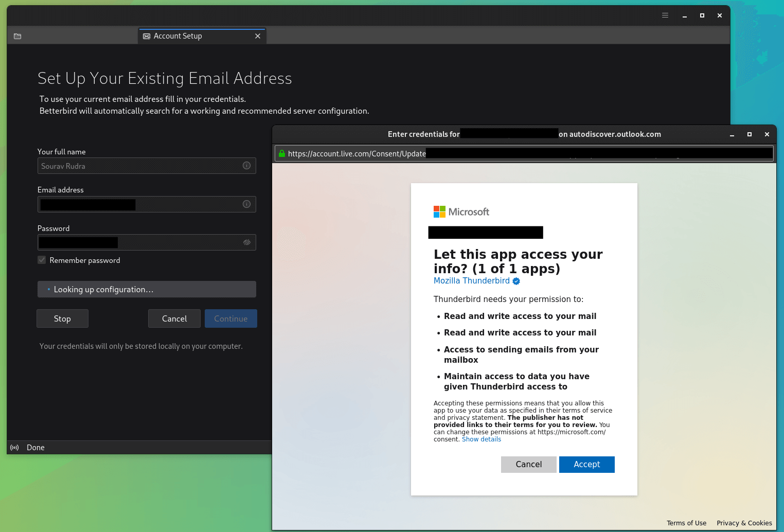Viewport: 784px width, 532px height.
Task: Open the Mozilla Thunderbird publisher link
Action: pyautogui.click(x=471, y=281)
